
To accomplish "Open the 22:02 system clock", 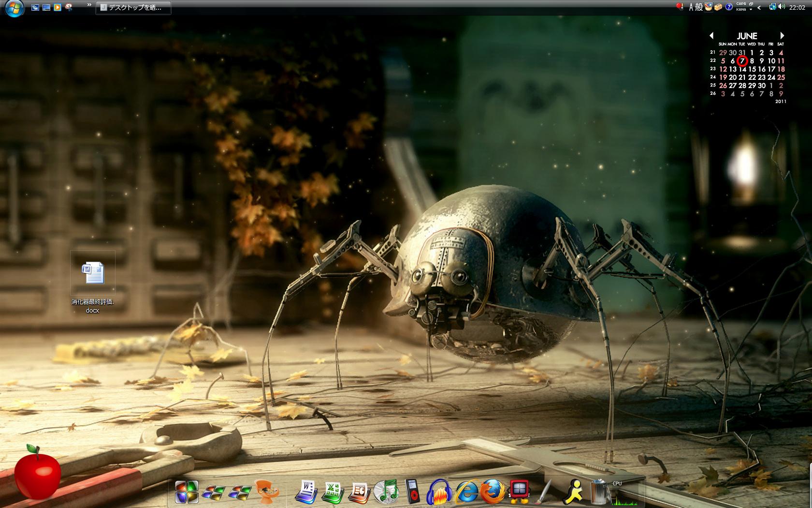I will point(797,7).
